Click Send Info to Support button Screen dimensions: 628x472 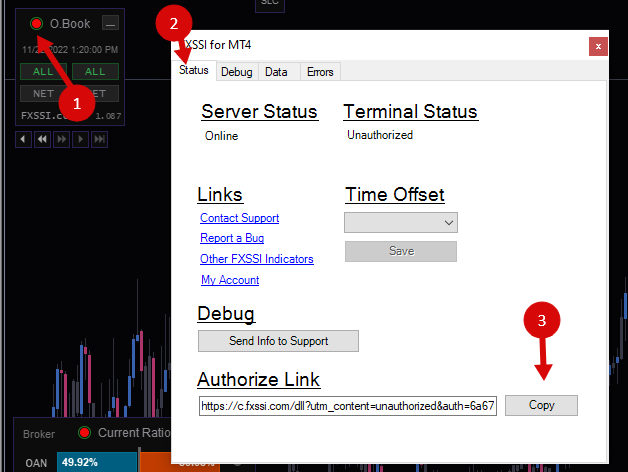[x=278, y=341]
